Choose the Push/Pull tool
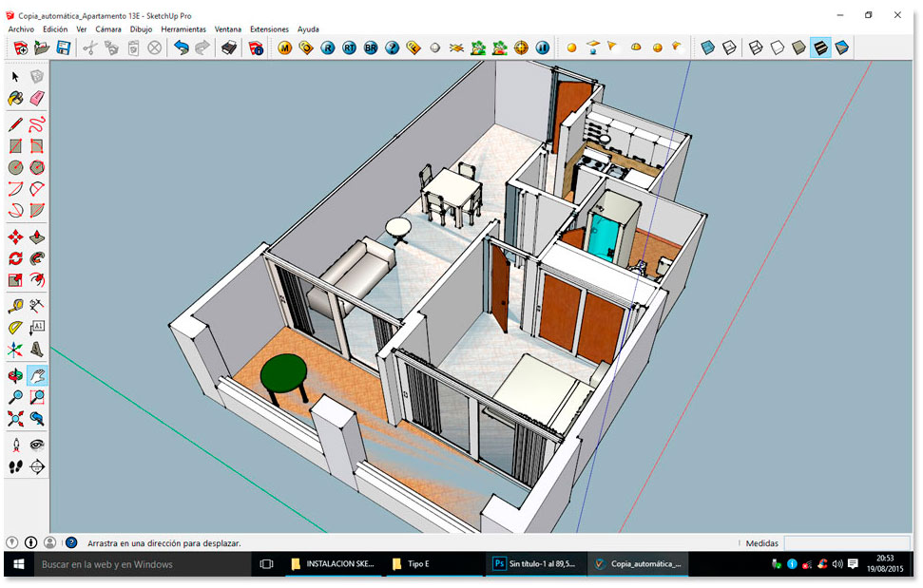923x588 pixels. (x=37, y=237)
